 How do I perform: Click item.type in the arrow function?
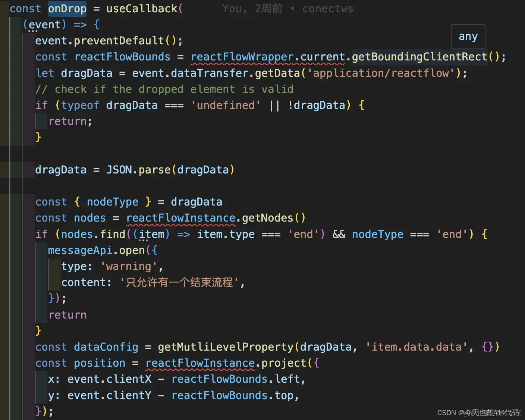[226, 234]
